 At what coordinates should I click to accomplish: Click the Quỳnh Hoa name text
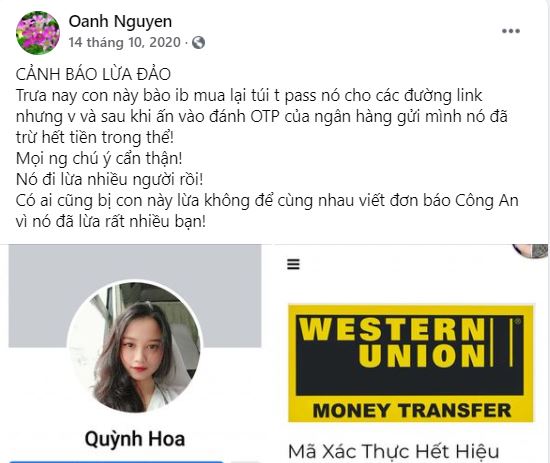click(x=135, y=439)
